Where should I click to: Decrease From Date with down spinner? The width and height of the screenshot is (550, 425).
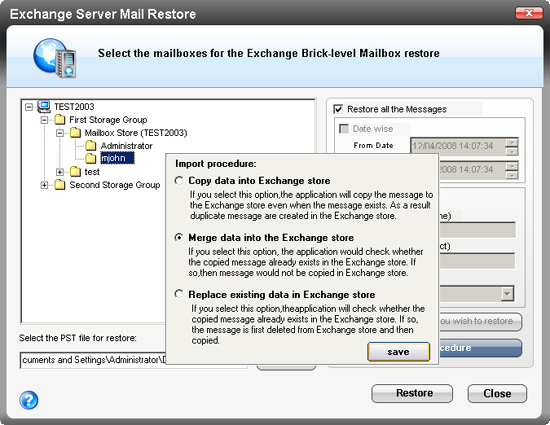click(x=512, y=151)
